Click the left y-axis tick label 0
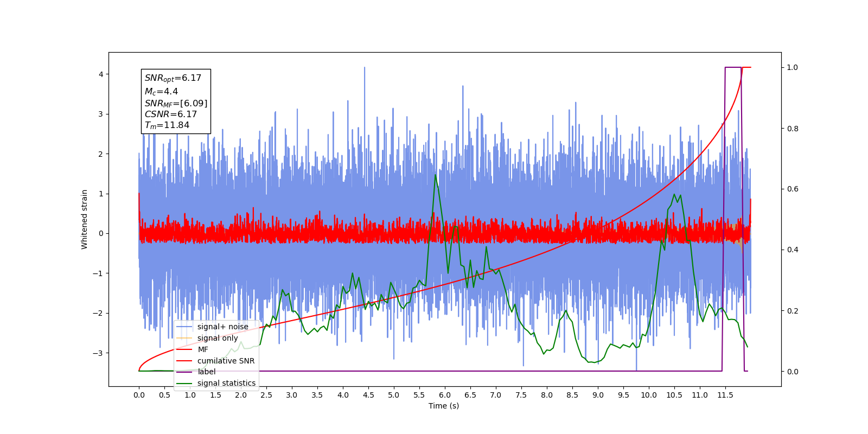 point(101,234)
